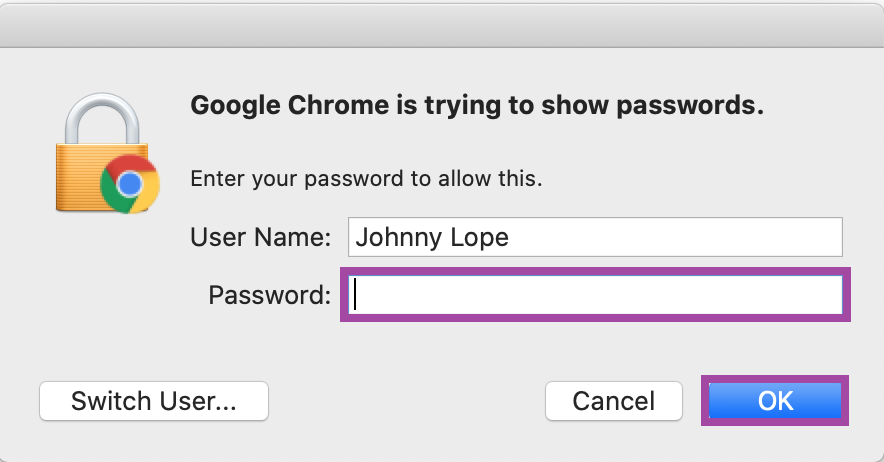
Task: Focus the Password input field
Action: [595, 295]
